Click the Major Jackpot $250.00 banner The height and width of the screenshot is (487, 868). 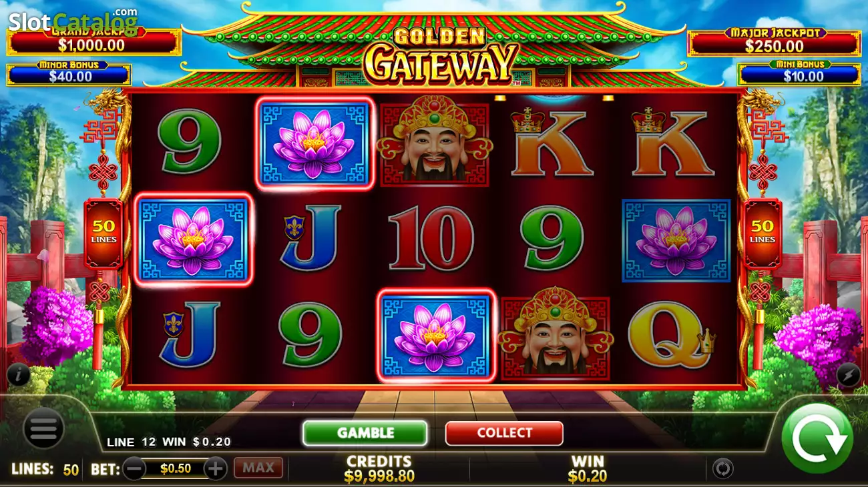[775, 43]
